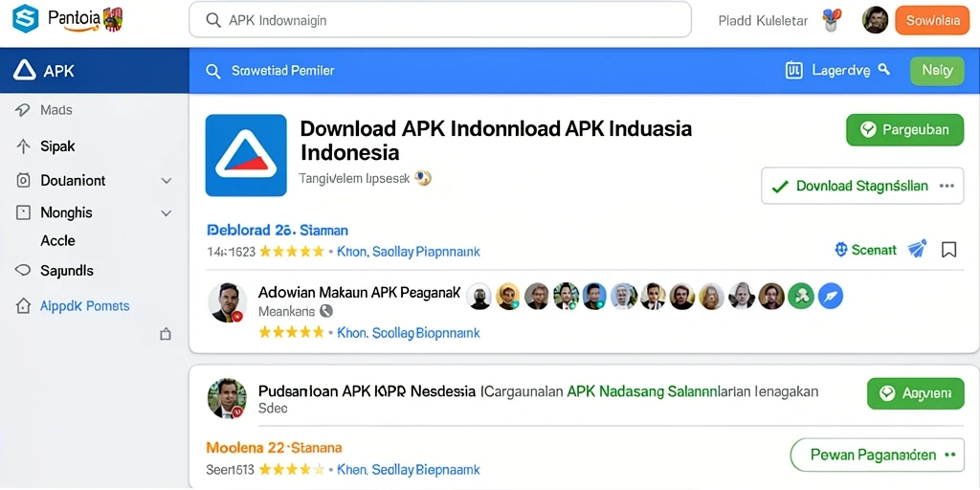Click badge beside Meankans label
980x490 pixels.
(x=325, y=311)
